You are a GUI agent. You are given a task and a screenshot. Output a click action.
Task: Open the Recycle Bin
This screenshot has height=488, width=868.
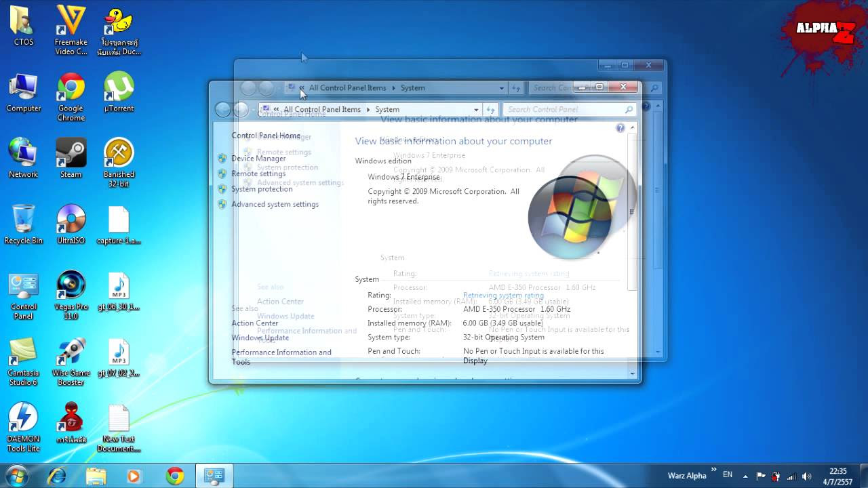tap(23, 224)
